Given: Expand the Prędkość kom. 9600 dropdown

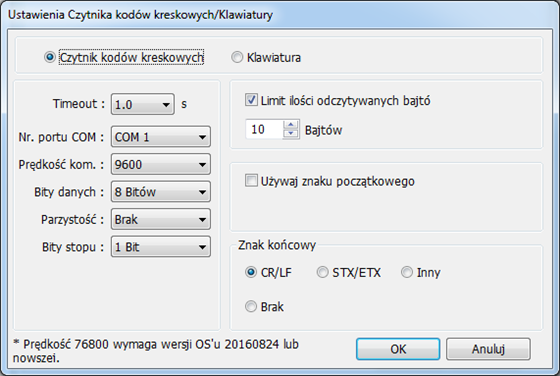Looking at the screenshot, I should click(x=161, y=164).
